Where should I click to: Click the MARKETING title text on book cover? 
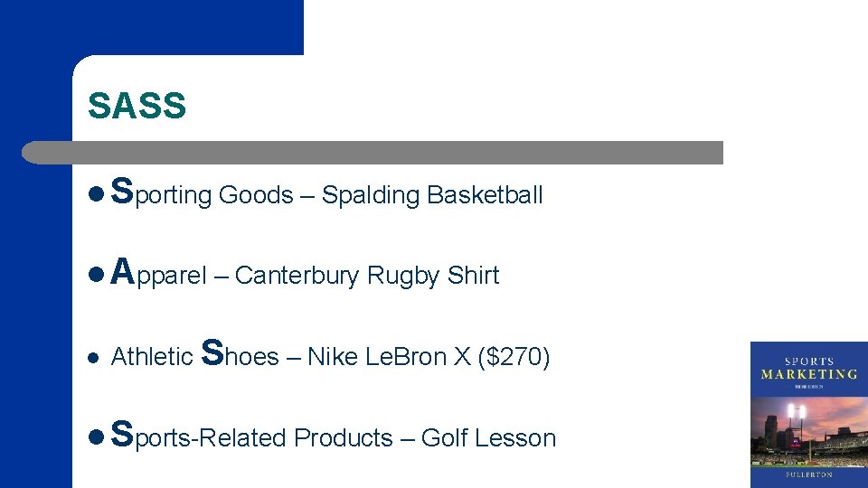pyautogui.click(x=808, y=373)
